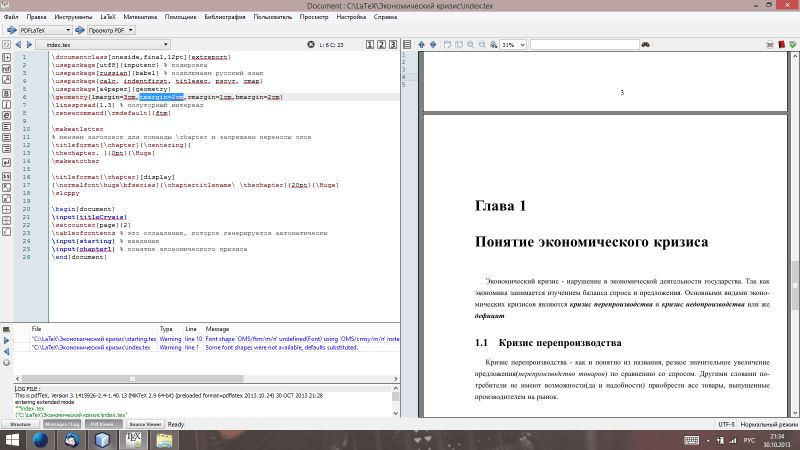Zoom out on the PDF preview

[x=482, y=44]
